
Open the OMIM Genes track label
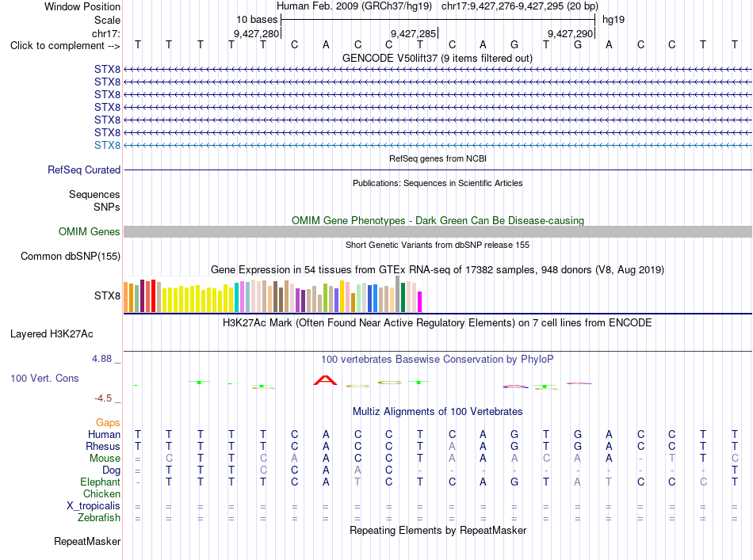coord(90,232)
